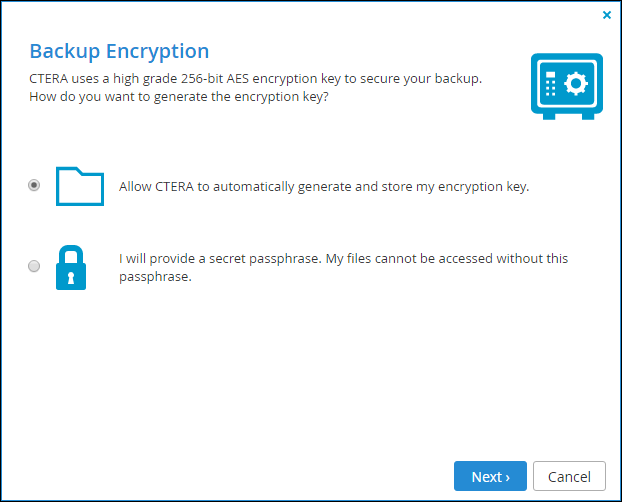This screenshot has height=502, width=622.
Task: Click the wrapped word 'passphrase.' on second line
Action: pyautogui.click(x=156, y=277)
